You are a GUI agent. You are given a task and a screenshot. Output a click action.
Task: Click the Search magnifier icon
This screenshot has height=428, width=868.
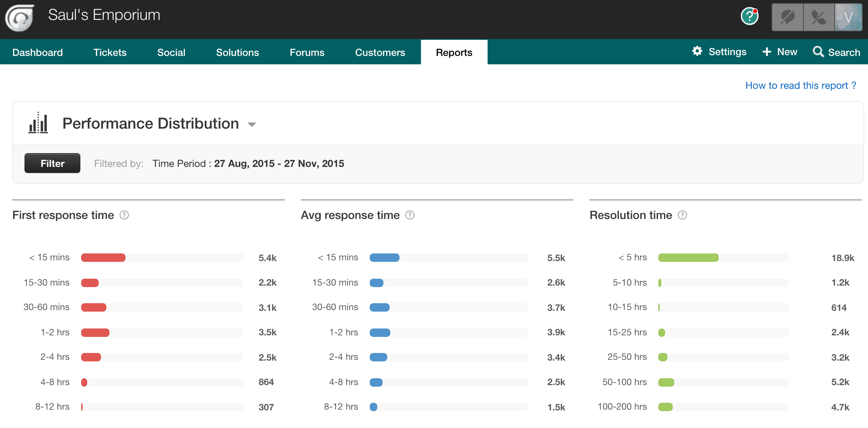(818, 52)
